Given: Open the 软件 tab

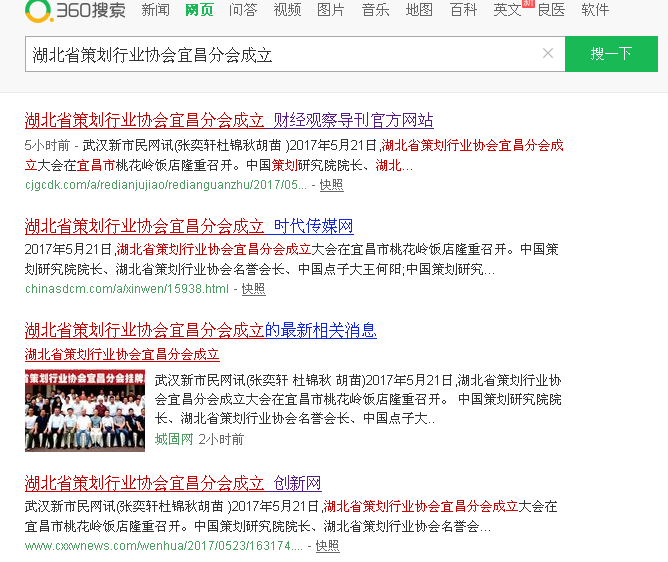Looking at the screenshot, I should (x=596, y=10).
